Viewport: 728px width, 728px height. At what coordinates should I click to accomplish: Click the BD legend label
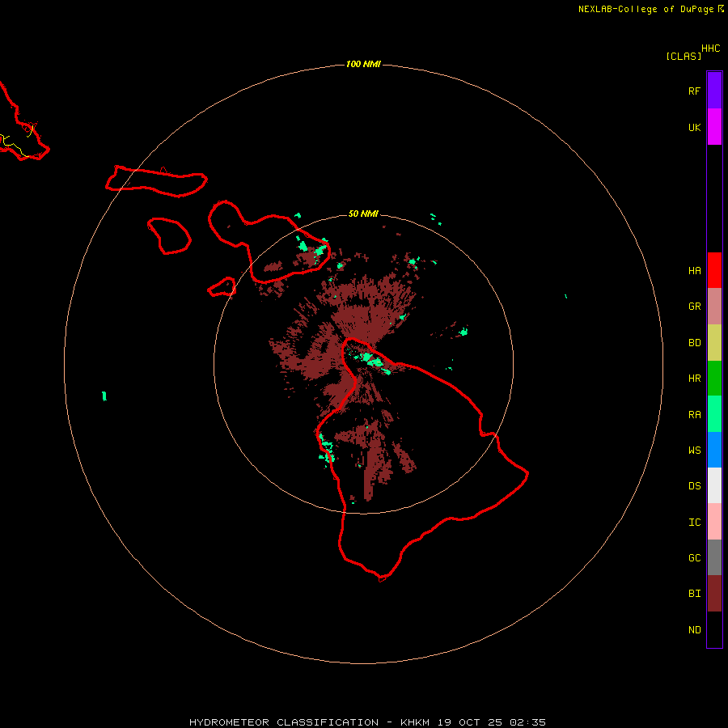(694, 343)
